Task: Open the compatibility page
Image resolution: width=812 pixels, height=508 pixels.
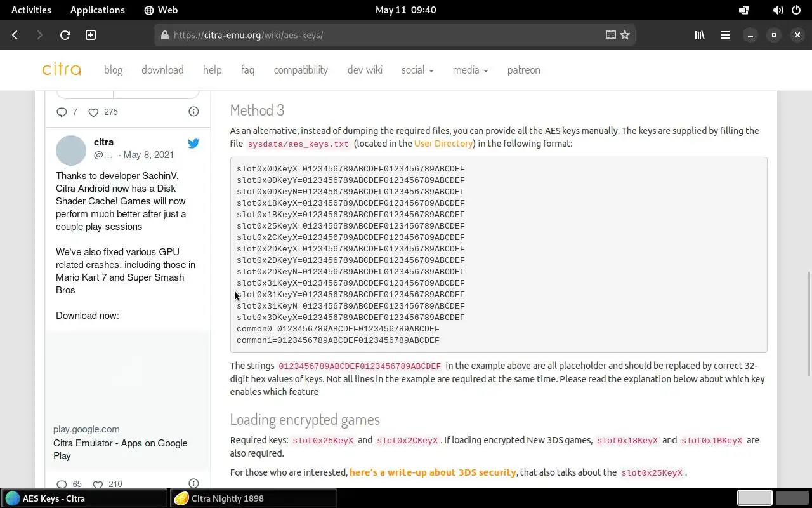Action: [x=301, y=70]
